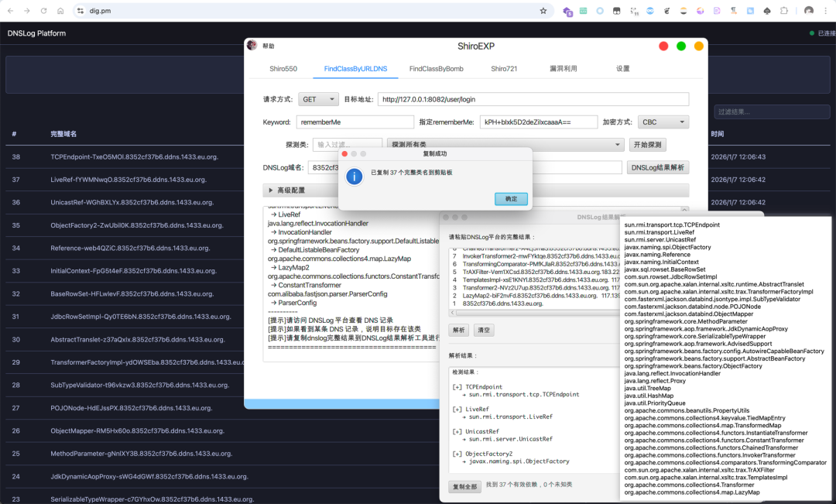Open the 请求方式 GET dropdown
Image resolution: width=836 pixels, height=504 pixels.
(x=318, y=99)
